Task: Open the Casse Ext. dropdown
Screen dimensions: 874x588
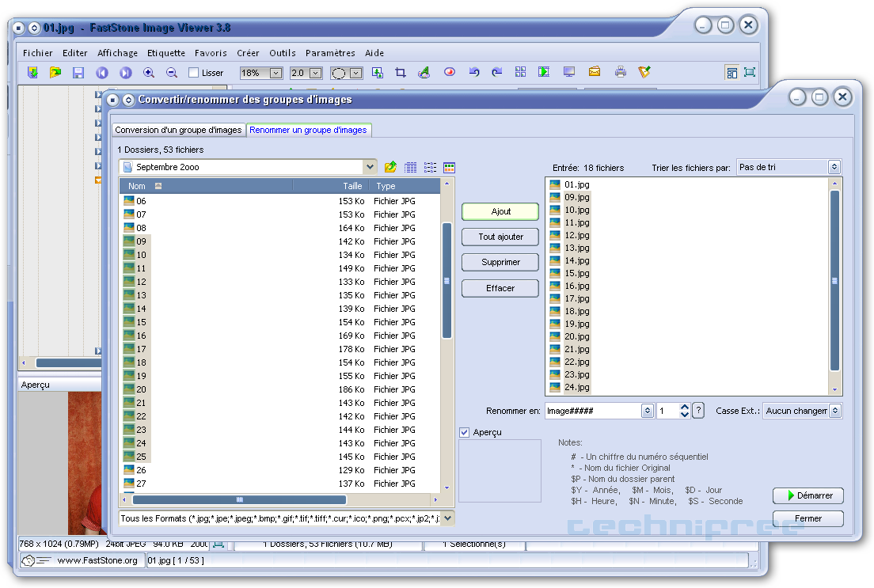Action: [x=835, y=411]
